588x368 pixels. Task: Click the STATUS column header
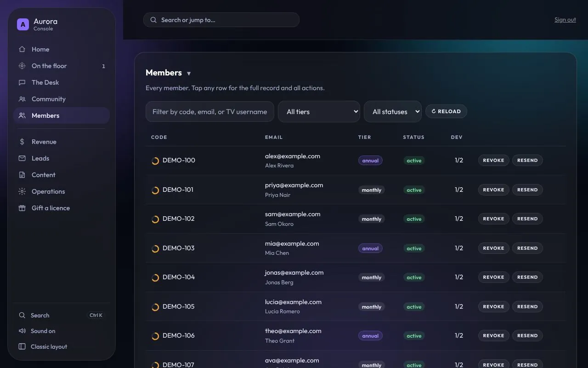click(x=413, y=137)
